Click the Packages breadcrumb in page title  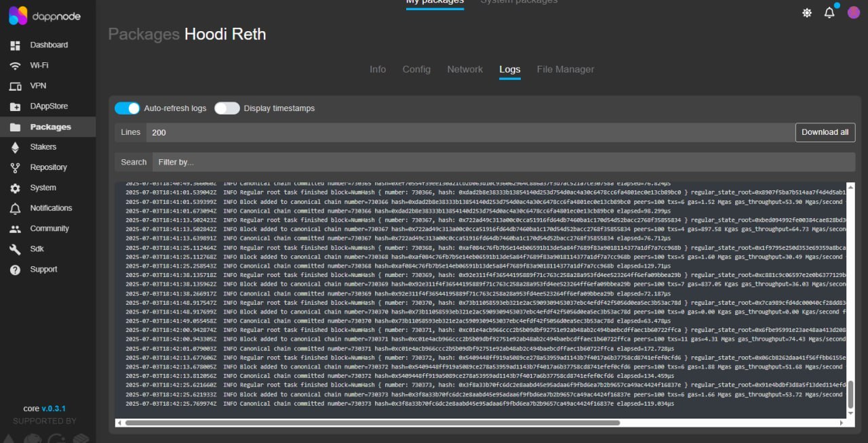tap(144, 35)
